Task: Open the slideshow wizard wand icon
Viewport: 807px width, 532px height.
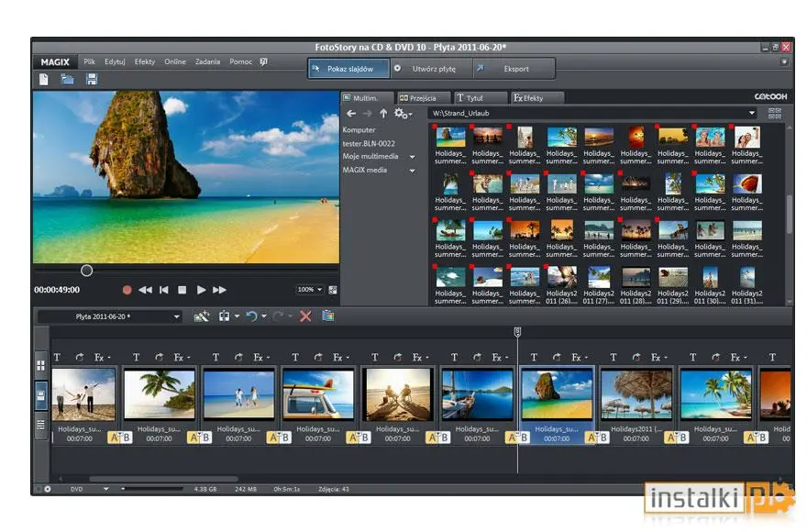Action: (x=202, y=316)
